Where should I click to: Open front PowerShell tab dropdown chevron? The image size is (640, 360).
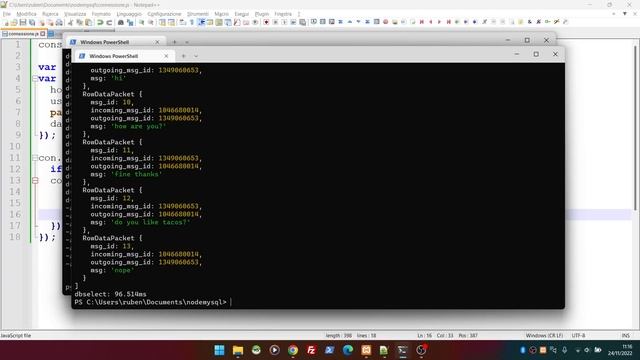[196, 56]
